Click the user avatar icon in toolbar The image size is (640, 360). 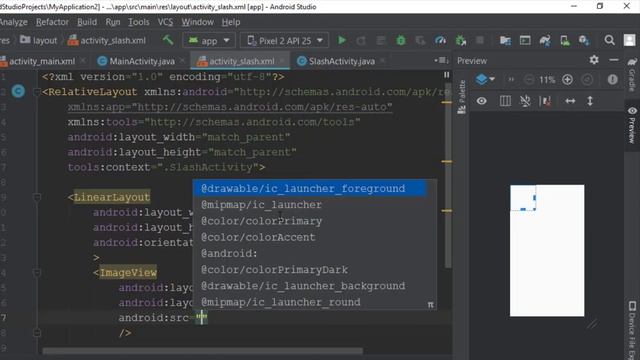(630, 40)
